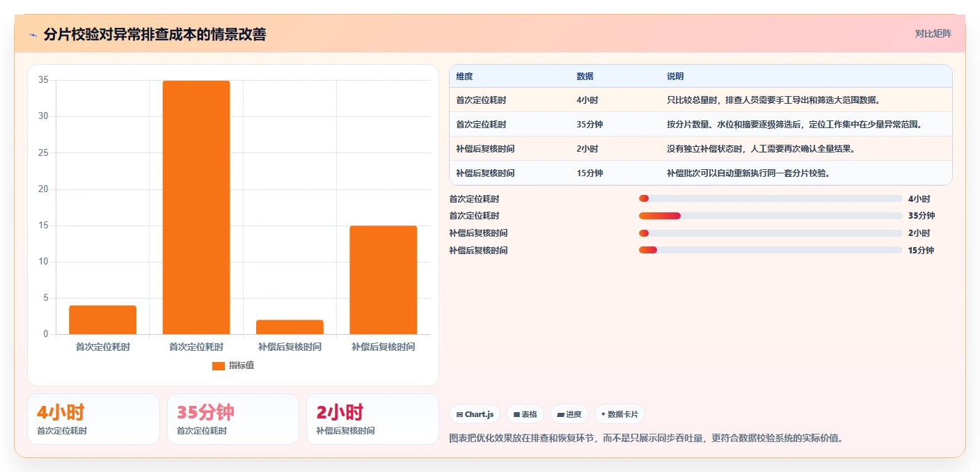980x472 pixels.
Task: Click the 补偿后复核时间 label under the 2小时 card
Action: pyautogui.click(x=345, y=431)
